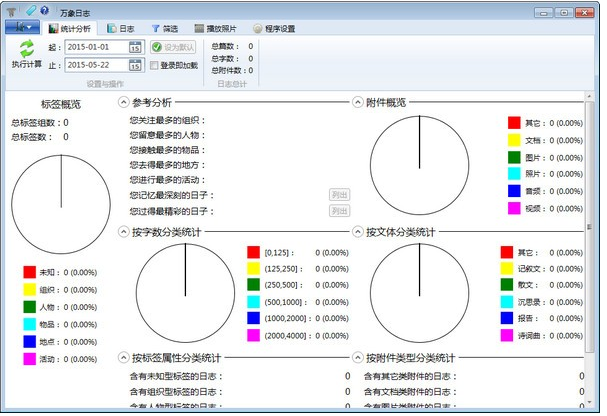
Task: Click the 执行计算 refresh icon
Action: click(27, 49)
